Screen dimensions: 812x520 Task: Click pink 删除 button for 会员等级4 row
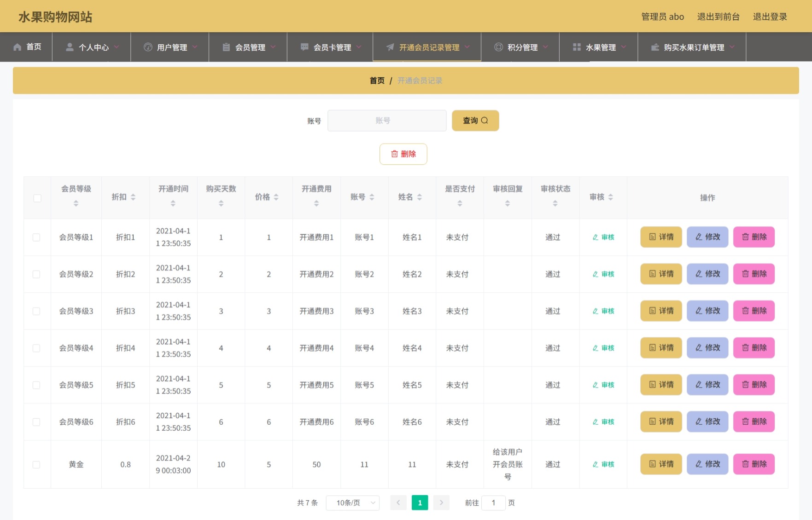[754, 348]
